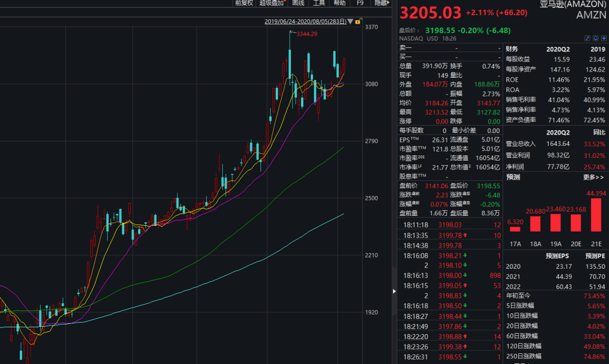Image resolution: width=609 pixels, height=364 pixels.
Task: Click the note/edit pencil icon
Action: (587, 38)
